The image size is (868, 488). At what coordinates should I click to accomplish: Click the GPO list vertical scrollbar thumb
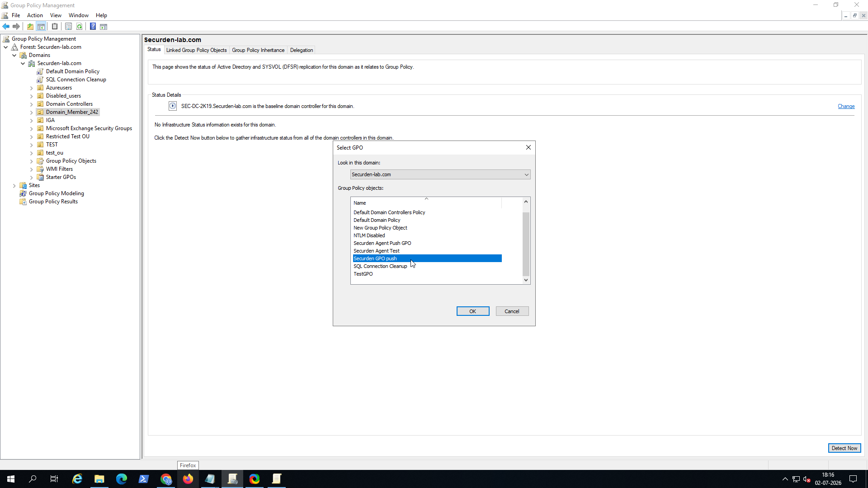pos(526,244)
